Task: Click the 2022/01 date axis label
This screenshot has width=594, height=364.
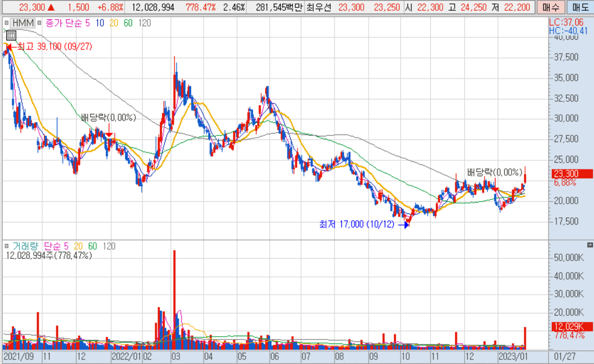Action: point(126,357)
